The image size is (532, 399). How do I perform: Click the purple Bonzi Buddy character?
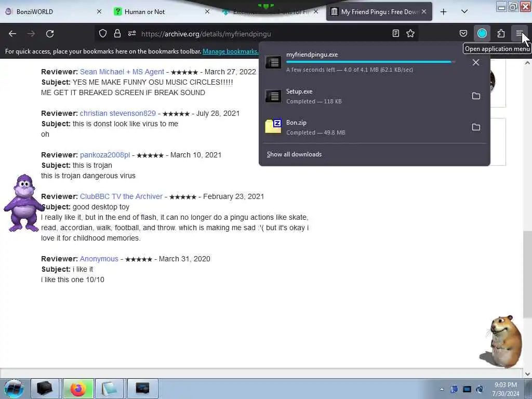coord(23,203)
